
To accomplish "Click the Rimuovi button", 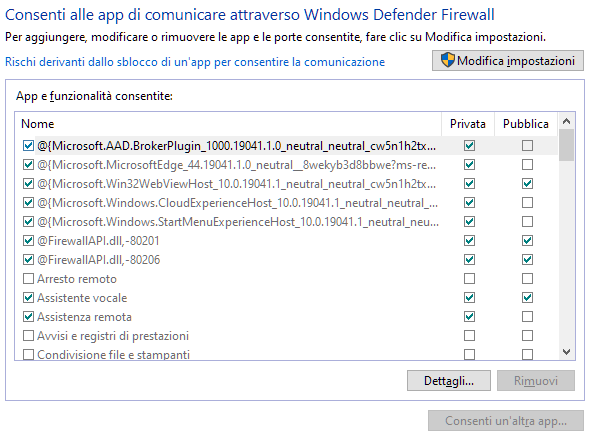I will (x=536, y=380).
